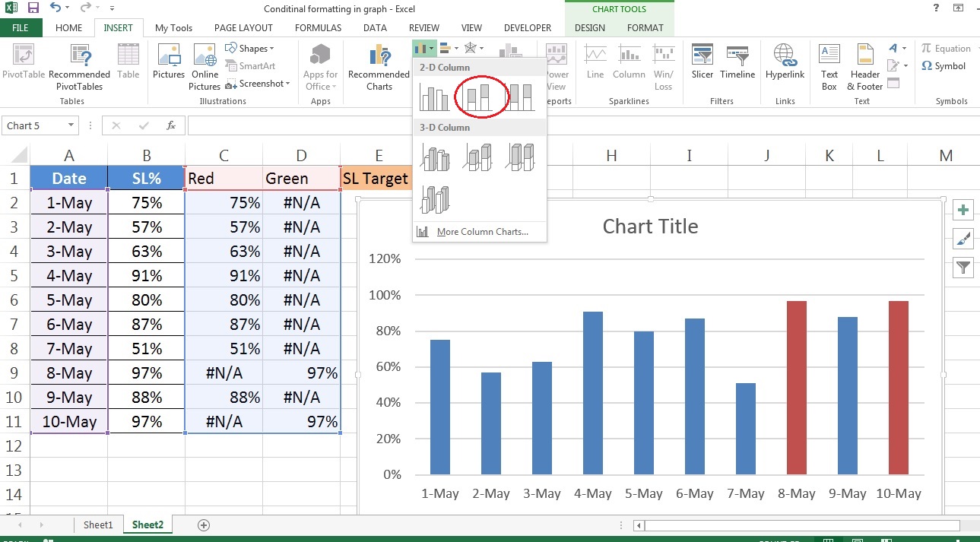Viewport: 980px width, 542px height.
Task: Switch to the DESIGN ribbon tab
Action: pyautogui.click(x=590, y=27)
